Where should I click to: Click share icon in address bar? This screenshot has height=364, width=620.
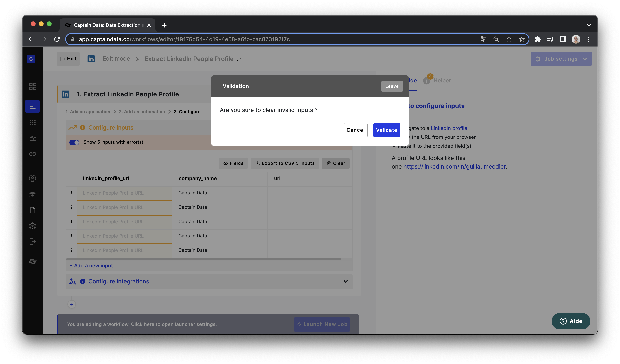click(509, 39)
